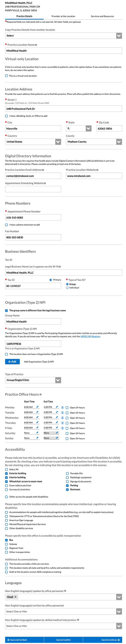Click info icon beside Legal Business Name
Viewport: 126px width, 644px height.
[x=60, y=267]
